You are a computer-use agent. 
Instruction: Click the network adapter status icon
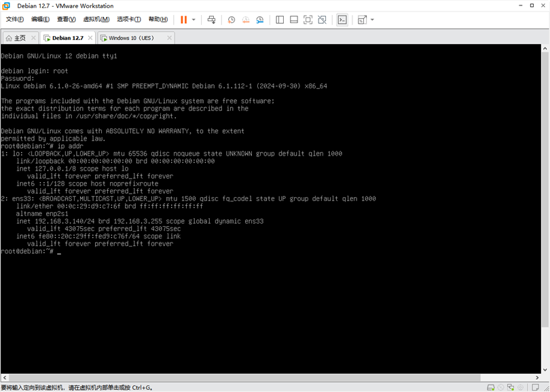[511, 387]
